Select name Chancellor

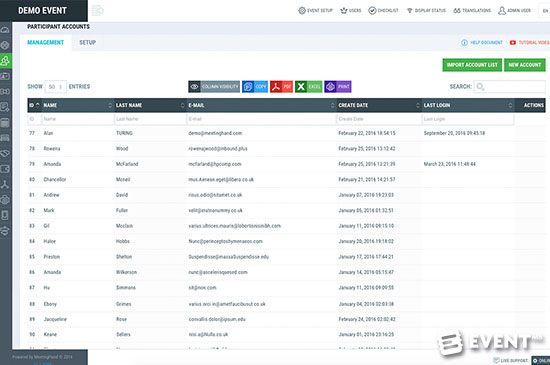pos(55,180)
